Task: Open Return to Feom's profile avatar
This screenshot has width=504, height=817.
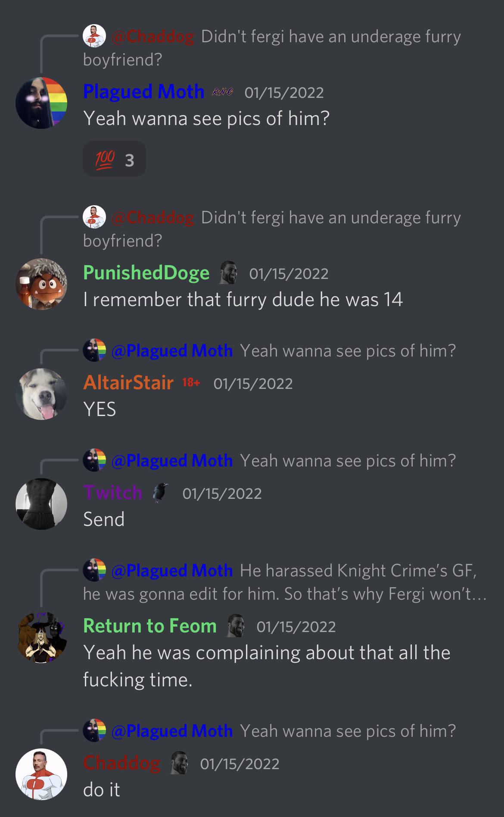Action: tap(41, 637)
